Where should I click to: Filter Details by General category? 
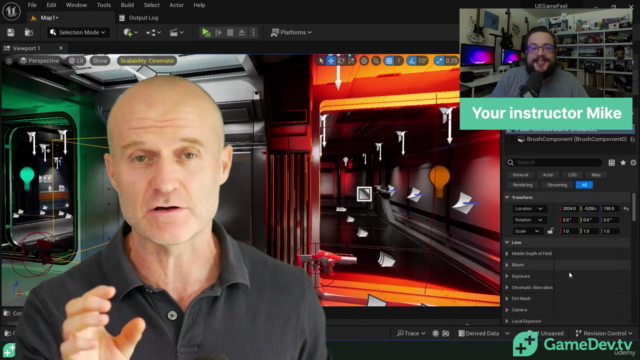(520, 175)
